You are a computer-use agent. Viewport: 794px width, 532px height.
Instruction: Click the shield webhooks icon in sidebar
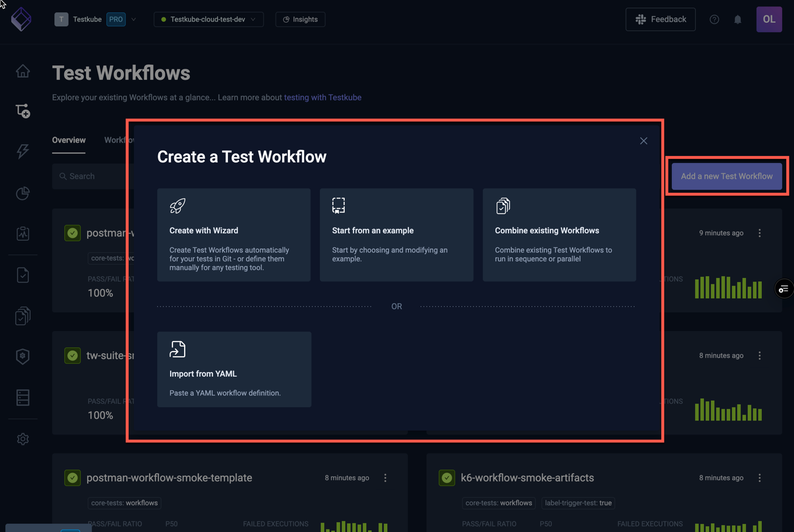click(22, 356)
